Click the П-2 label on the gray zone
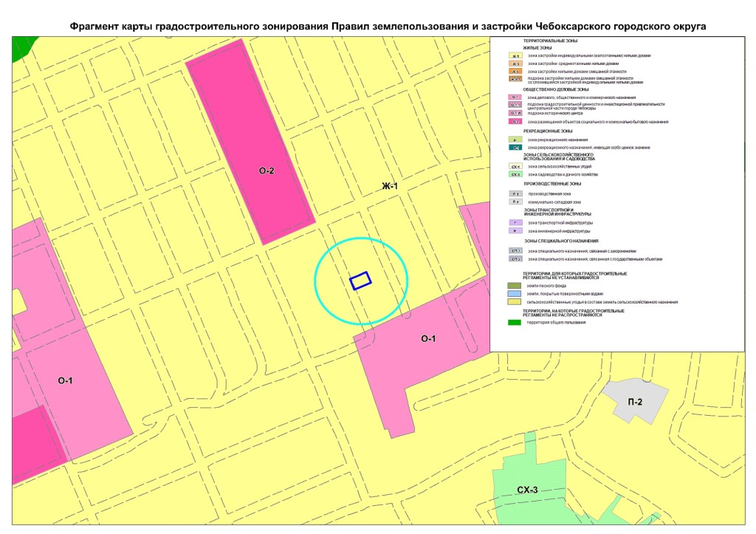The image size is (756, 534). tap(635, 402)
